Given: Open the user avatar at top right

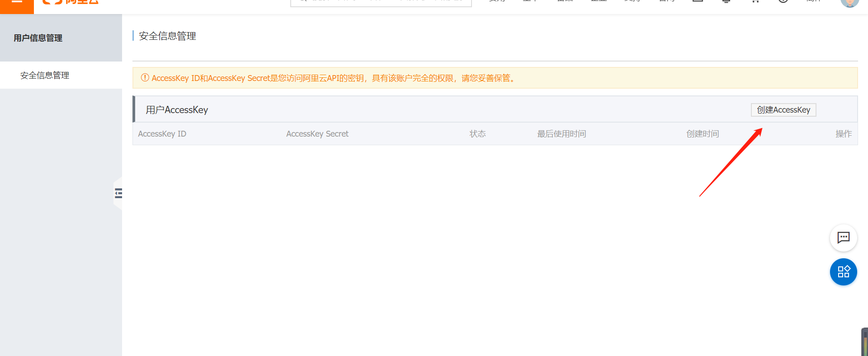Looking at the screenshot, I should (849, 3).
